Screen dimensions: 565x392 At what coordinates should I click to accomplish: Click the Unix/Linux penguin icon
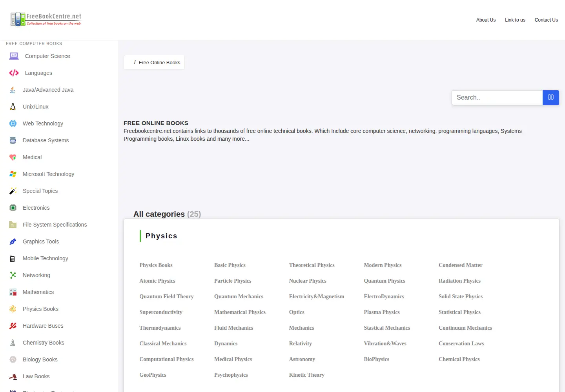pyautogui.click(x=13, y=107)
